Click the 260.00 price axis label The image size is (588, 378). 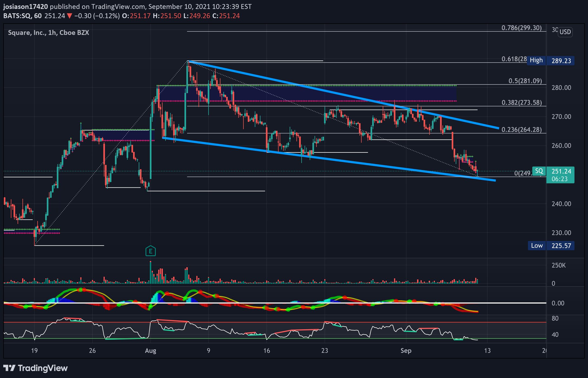pyautogui.click(x=561, y=146)
